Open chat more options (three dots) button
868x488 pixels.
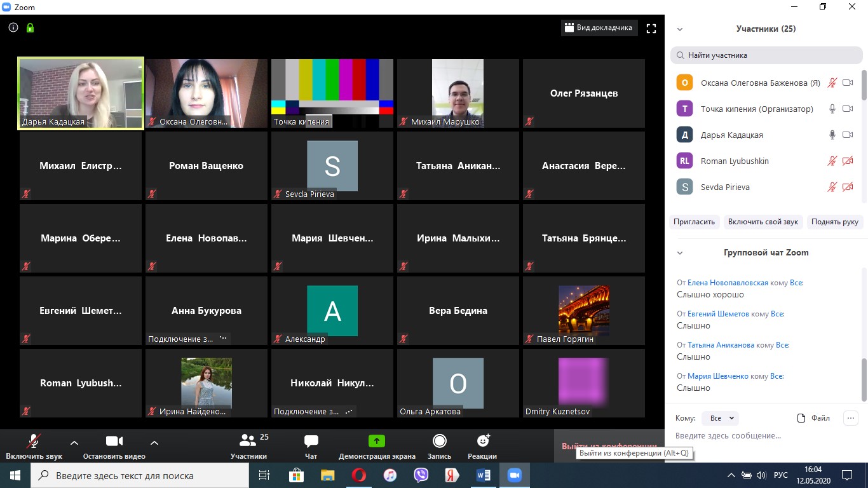(x=850, y=418)
